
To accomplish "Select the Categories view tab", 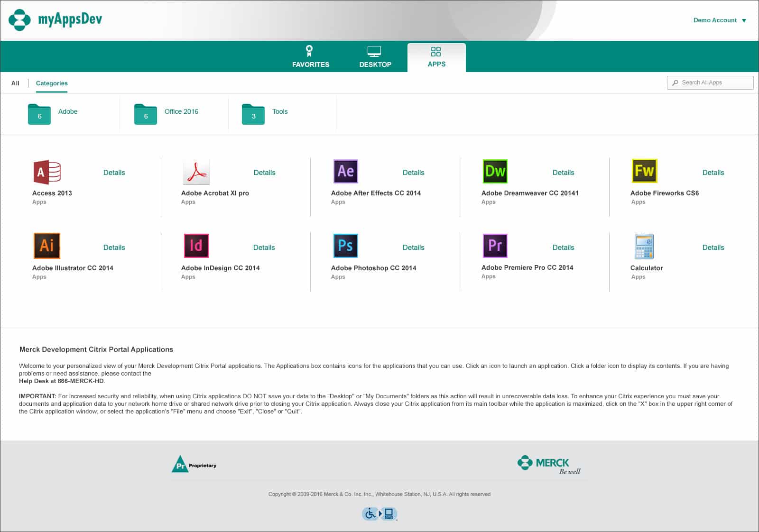I will (x=52, y=83).
